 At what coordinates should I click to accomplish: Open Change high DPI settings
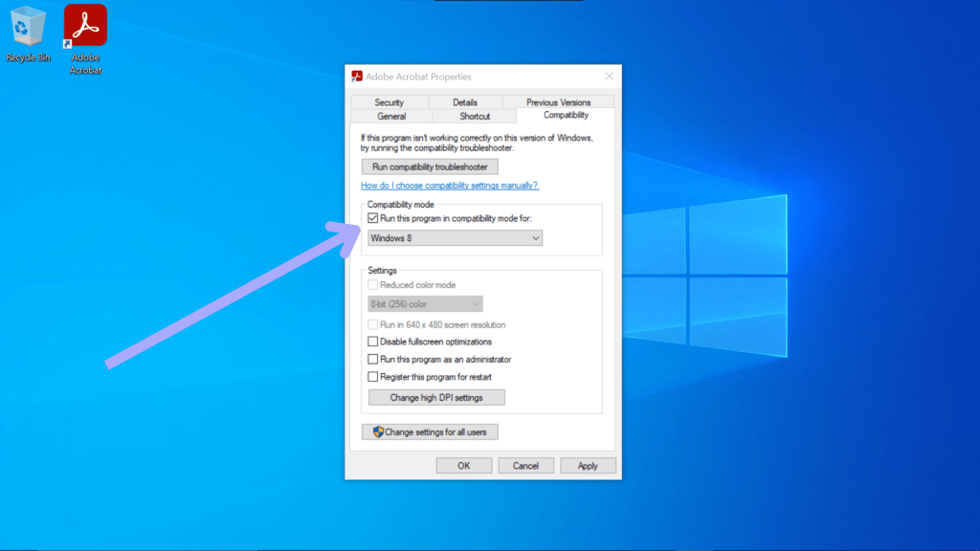(x=435, y=397)
